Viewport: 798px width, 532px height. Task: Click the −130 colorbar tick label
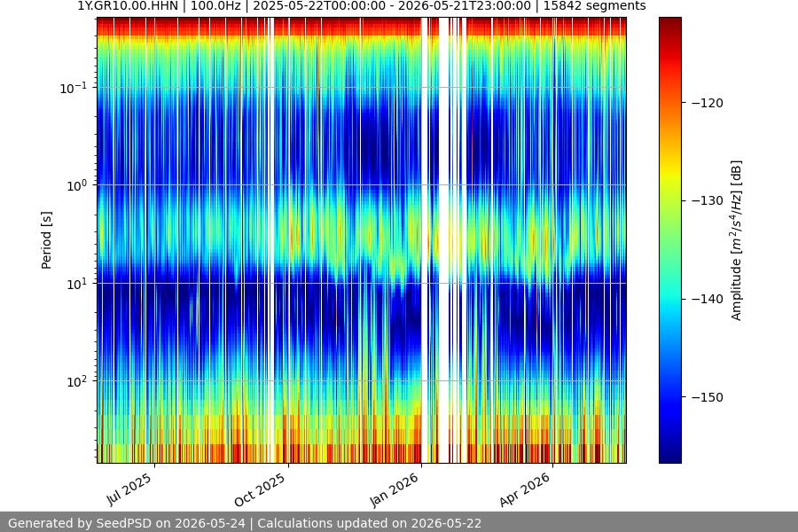point(707,201)
